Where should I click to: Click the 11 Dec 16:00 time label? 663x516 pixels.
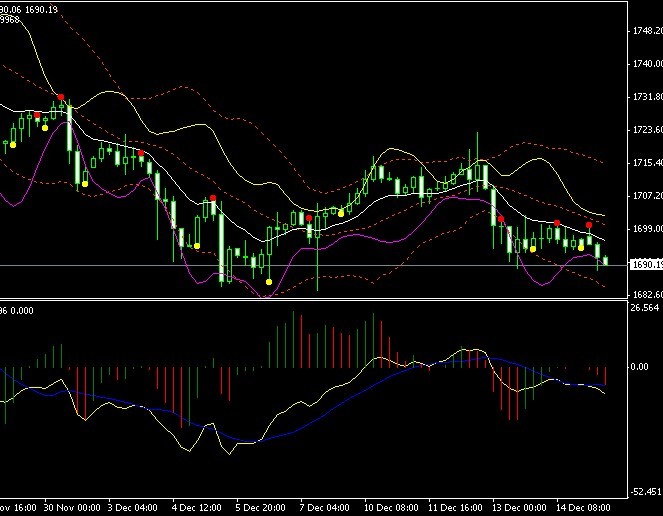pos(455,508)
